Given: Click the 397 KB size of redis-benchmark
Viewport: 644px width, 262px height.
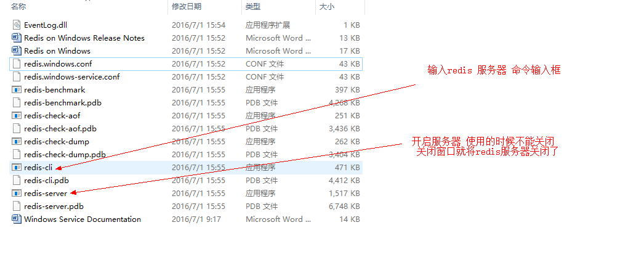Looking at the screenshot, I should coord(347,89).
